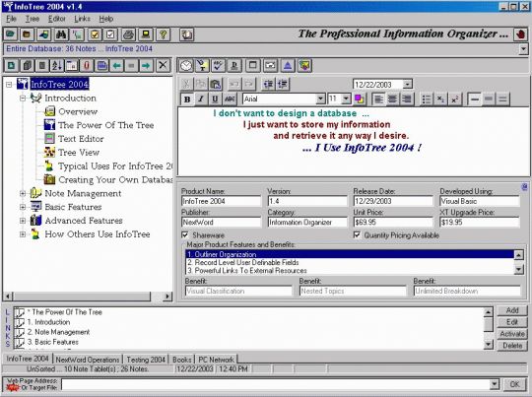Align text right in editor
Viewport: 532px width, 397px height.
[x=407, y=99]
